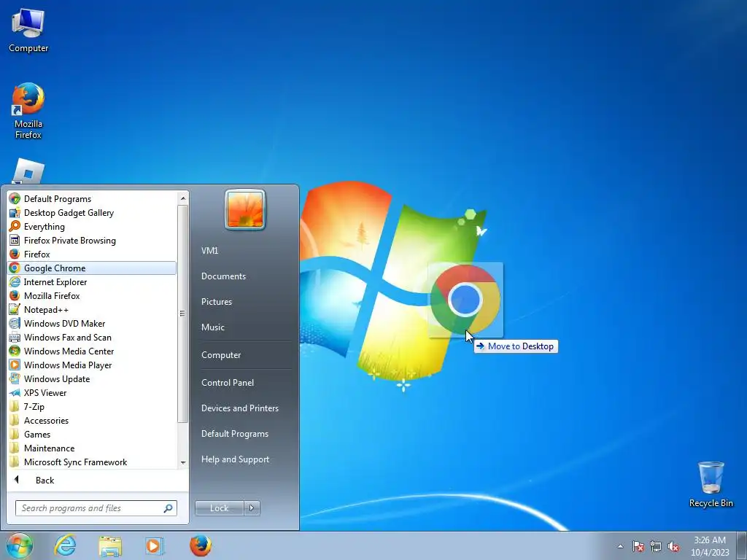This screenshot has height=560, width=747.
Task: Launch Windows Media Center icon
Action: click(x=15, y=351)
